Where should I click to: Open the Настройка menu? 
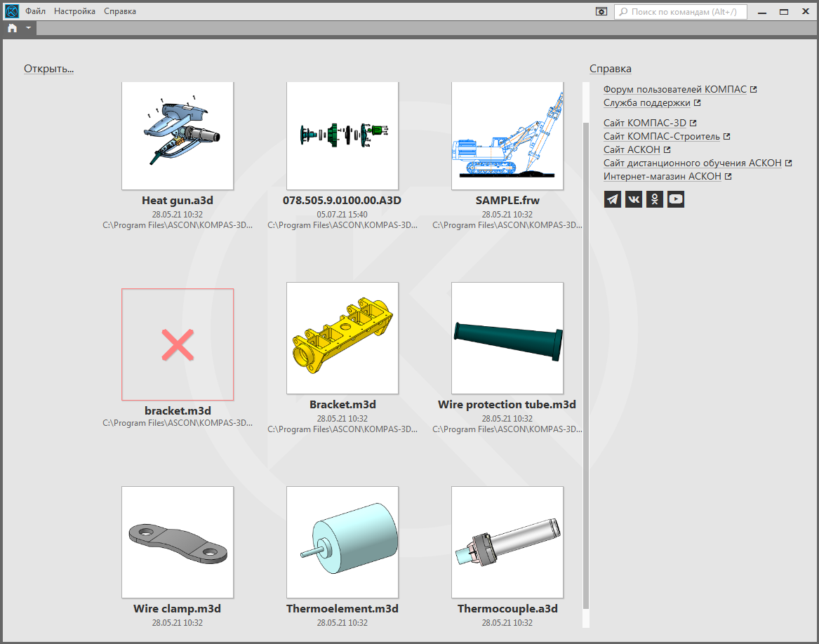(74, 11)
